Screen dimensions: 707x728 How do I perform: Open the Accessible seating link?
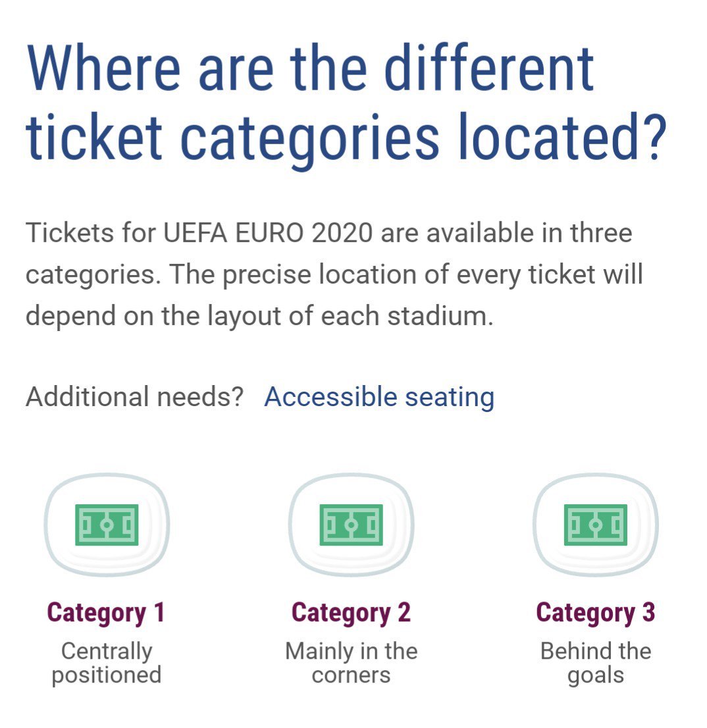pos(379,398)
